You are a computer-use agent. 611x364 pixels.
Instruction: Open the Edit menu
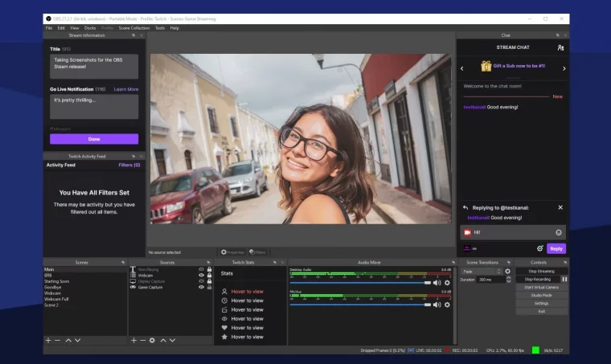point(61,28)
